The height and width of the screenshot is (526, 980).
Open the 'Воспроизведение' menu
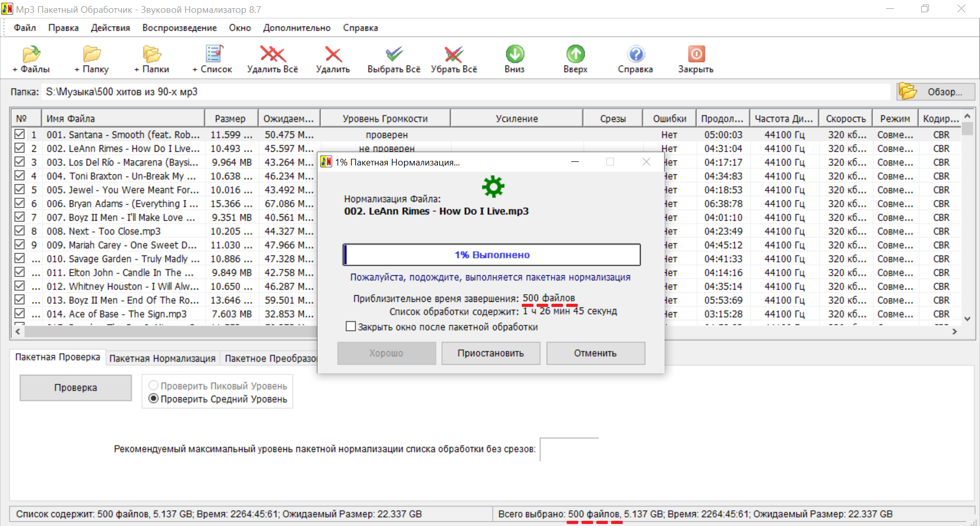coord(180,28)
